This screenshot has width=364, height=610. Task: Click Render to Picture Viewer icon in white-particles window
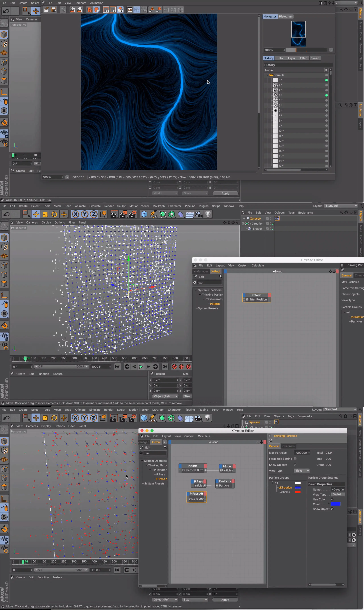pos(123,214)
